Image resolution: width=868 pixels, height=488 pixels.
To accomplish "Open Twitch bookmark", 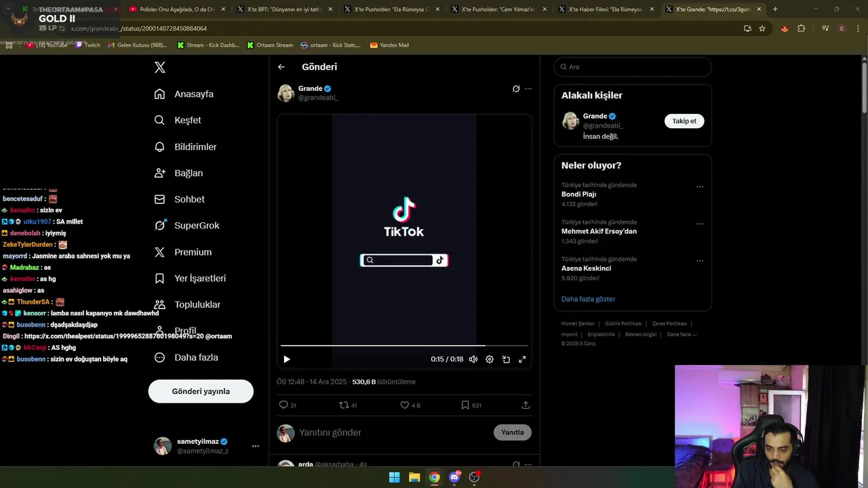I will 87,45.
